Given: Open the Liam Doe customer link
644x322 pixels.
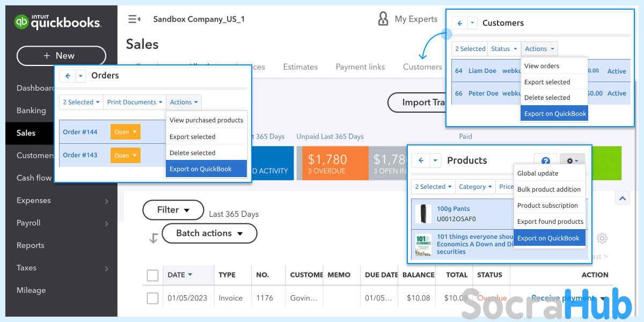Looking at the screenshot, I should tap(482, 71).
